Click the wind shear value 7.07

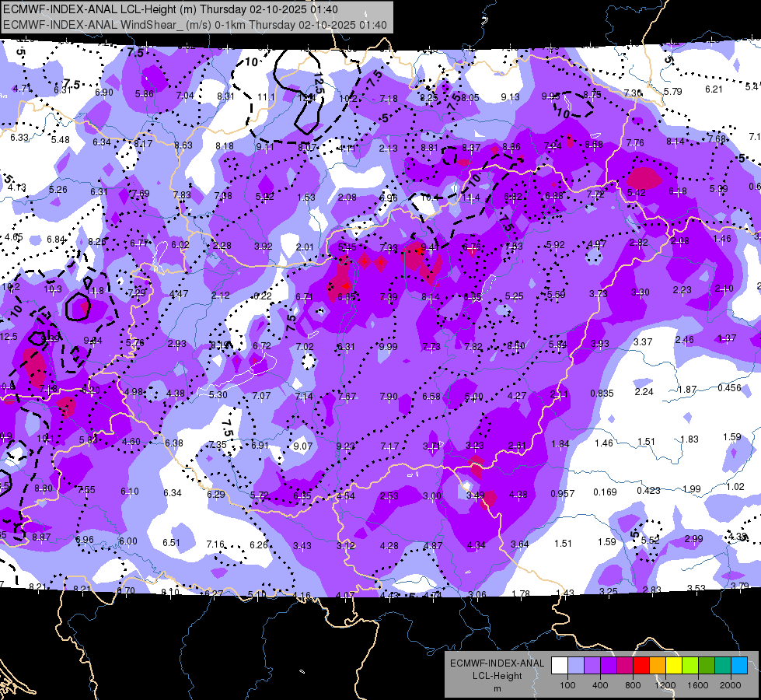(261, 395)
